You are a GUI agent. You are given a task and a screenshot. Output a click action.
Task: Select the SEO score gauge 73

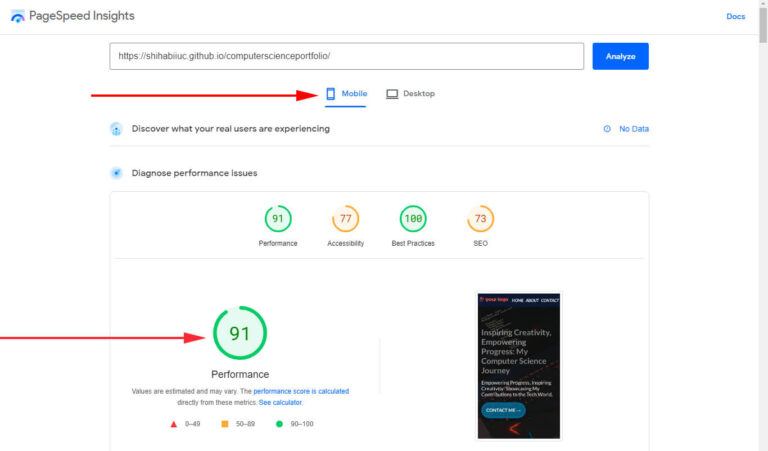pyautogui.click(x=480, y=219)
